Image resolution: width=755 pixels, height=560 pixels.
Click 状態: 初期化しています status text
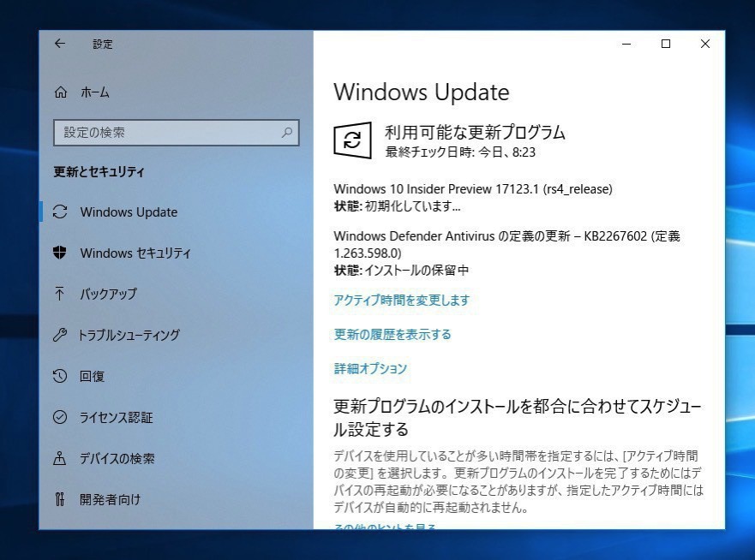pyautogui.click(x=398, y=206)
